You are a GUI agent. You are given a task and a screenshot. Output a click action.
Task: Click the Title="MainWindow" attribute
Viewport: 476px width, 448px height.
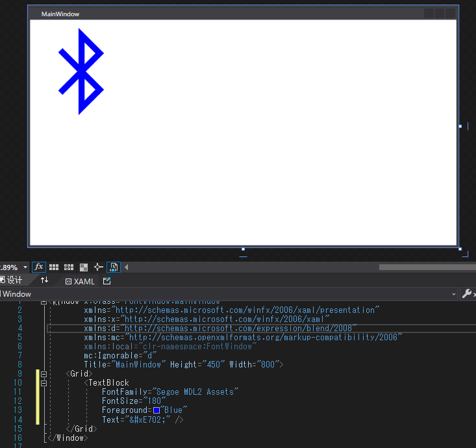pos(125,364)
